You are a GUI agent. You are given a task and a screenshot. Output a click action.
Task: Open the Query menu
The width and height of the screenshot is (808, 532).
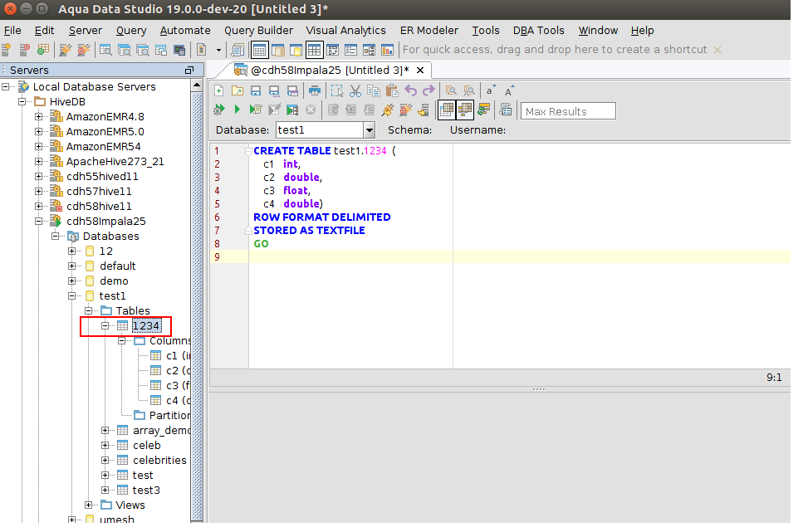point(131,31)
